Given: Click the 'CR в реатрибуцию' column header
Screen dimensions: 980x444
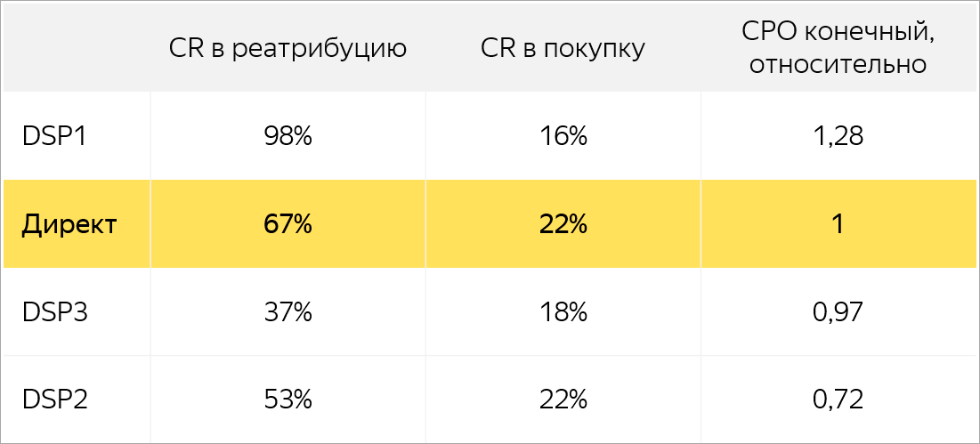Looking at the screenshot, I should tap(288, 50).
